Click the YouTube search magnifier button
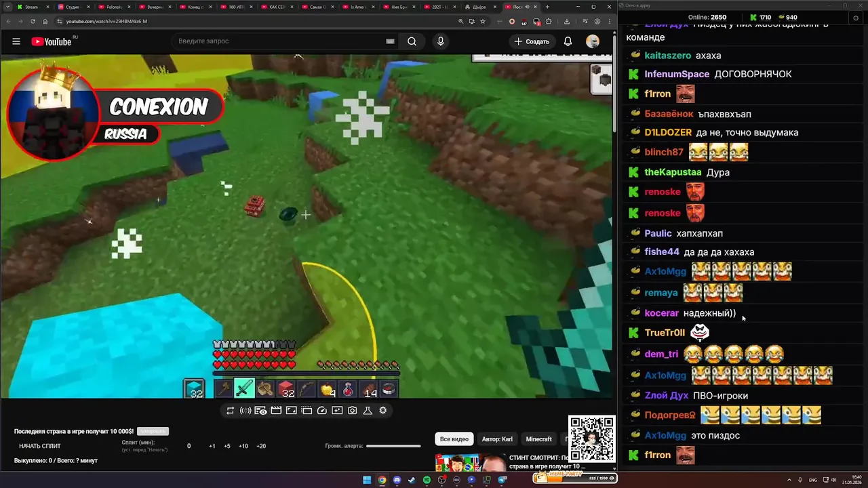 (x=412, y=41)
